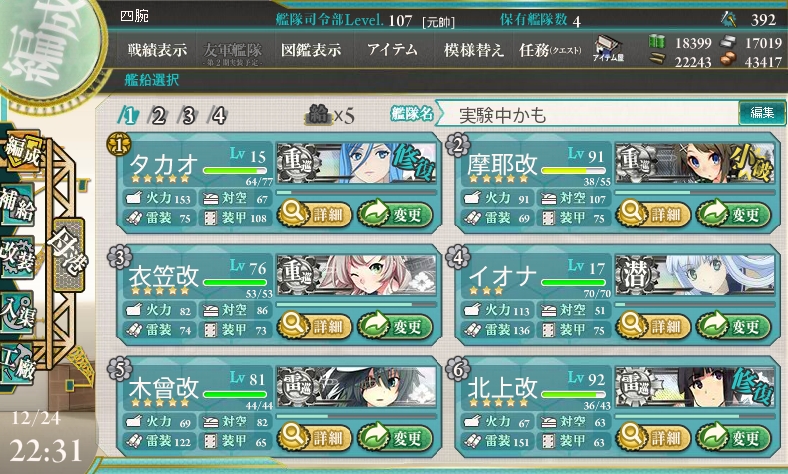The image size is (788, 474).
Task: Open 任務(クエスト) quest menu
Action: (550, 50)
